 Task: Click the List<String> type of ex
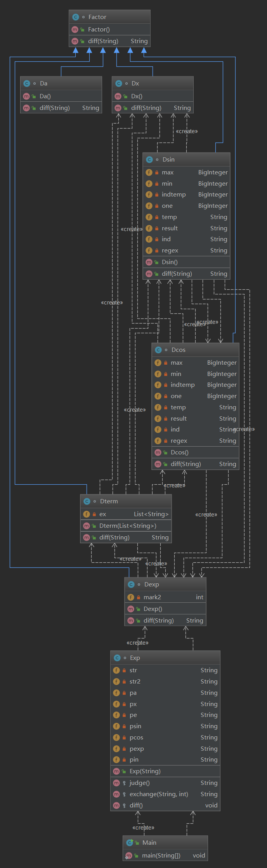[x=151, y=514]
